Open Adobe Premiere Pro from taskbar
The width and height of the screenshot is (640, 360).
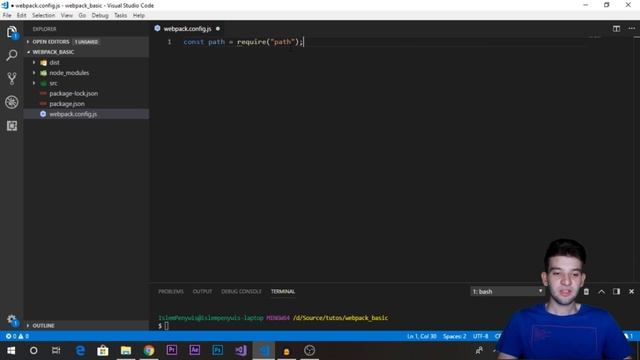172,350
